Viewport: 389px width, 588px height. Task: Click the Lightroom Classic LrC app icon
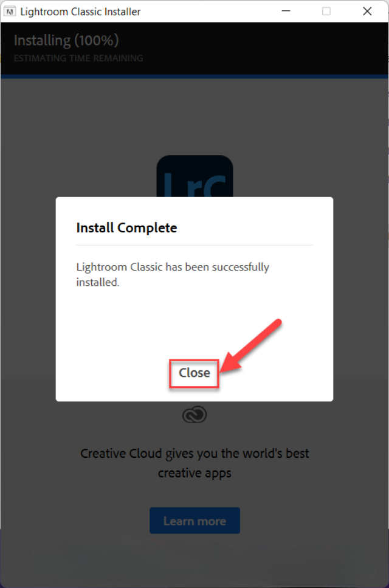point(194,176)
